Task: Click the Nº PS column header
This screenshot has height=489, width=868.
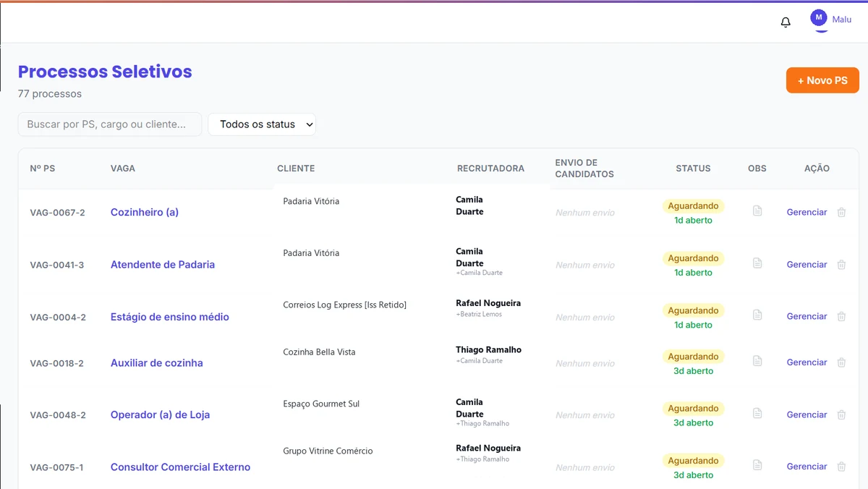Action: (43, 169)
